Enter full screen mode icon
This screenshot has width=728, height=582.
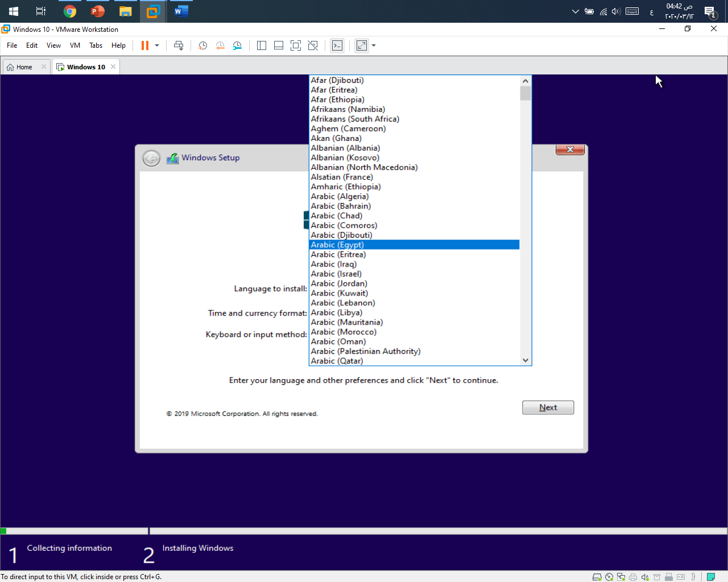tap(296, 45)
